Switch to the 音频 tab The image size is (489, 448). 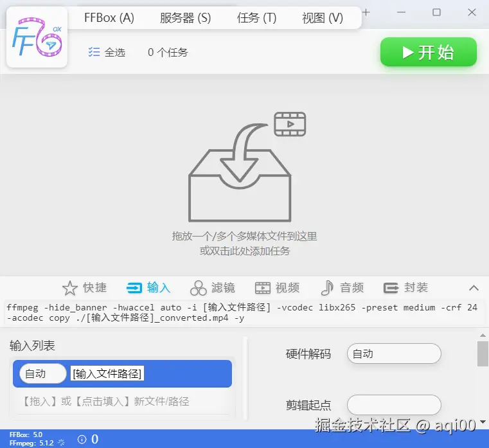click(x=342, y=288)
